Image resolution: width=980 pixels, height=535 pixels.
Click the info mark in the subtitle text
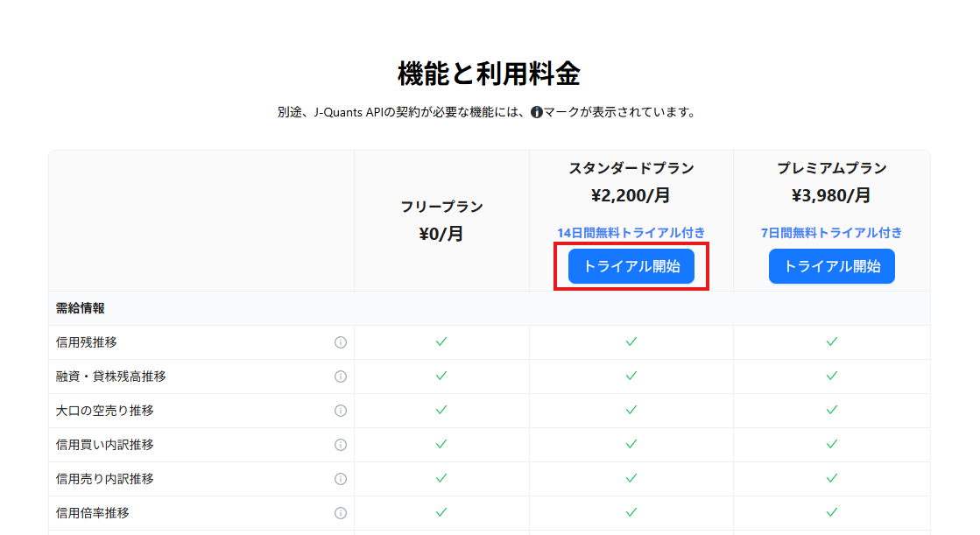[537, 112]
